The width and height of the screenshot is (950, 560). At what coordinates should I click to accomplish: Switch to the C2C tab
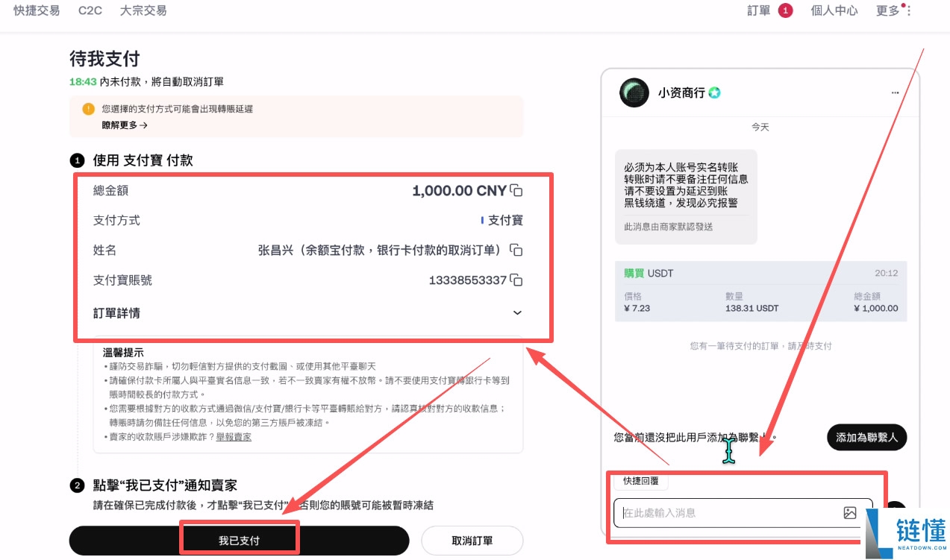(90, 10)
